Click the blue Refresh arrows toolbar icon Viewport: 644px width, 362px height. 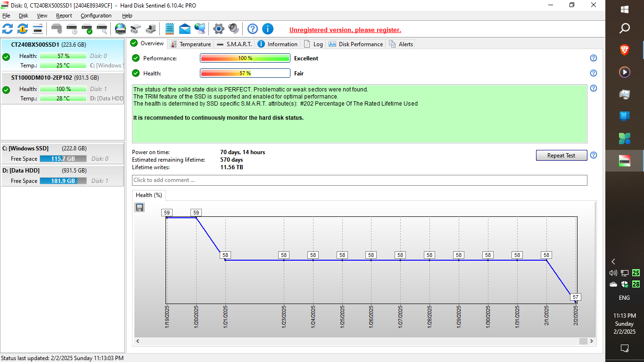[x=8, y=29]
